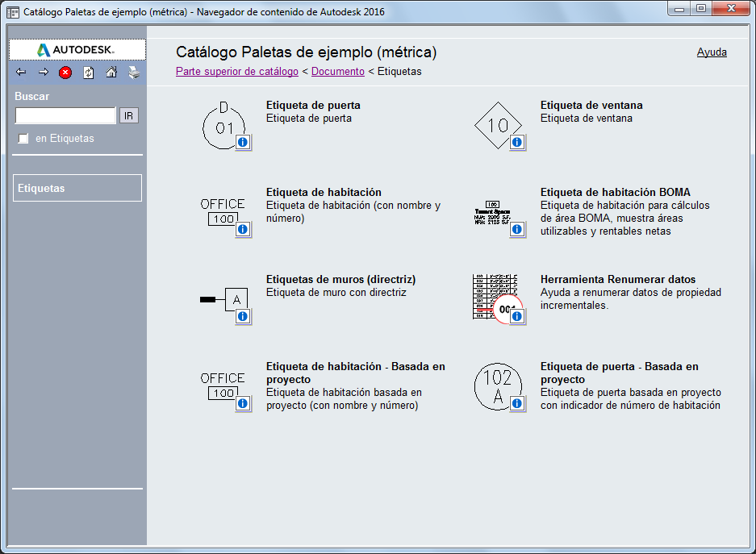Click the Etiquetas de muros (directriz) title
The width and height of the screenshot is (756, 554).
pos(340,279)
